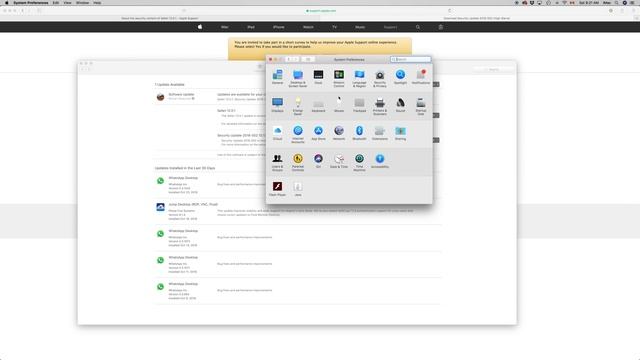Click the Wi-Fi icon in menu bar

click(x=564, y=3)
